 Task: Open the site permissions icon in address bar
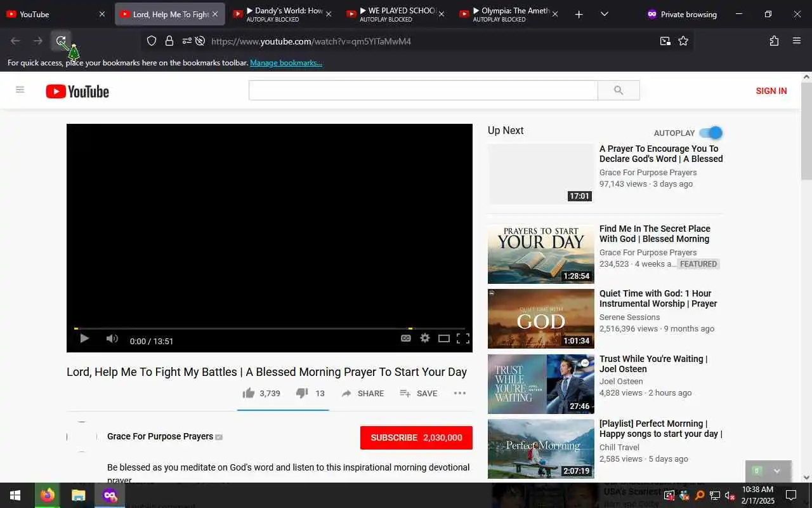pyautogui.click(x=187, y=41)
